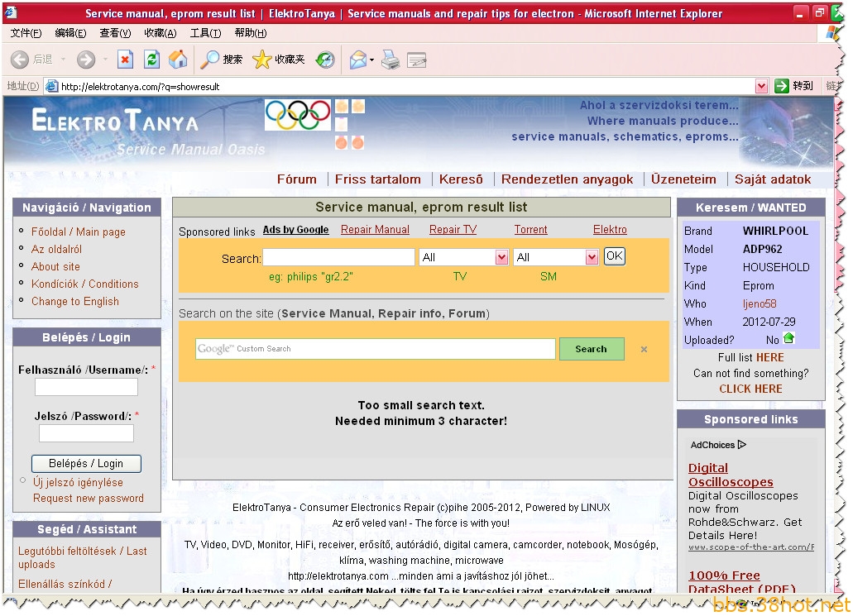Focus the Felhasználó /Username field
853x616 pixels.
tap(86, 387)
